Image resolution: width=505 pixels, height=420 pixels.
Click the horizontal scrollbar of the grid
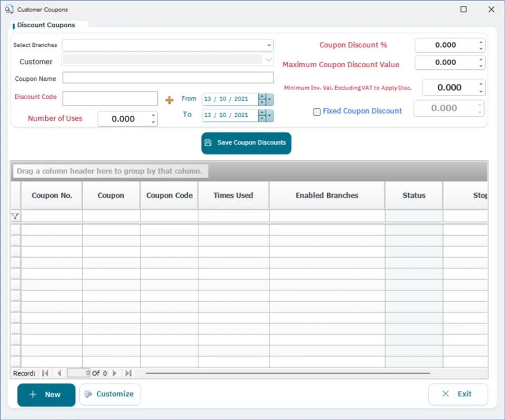click(x=288, y=373)
